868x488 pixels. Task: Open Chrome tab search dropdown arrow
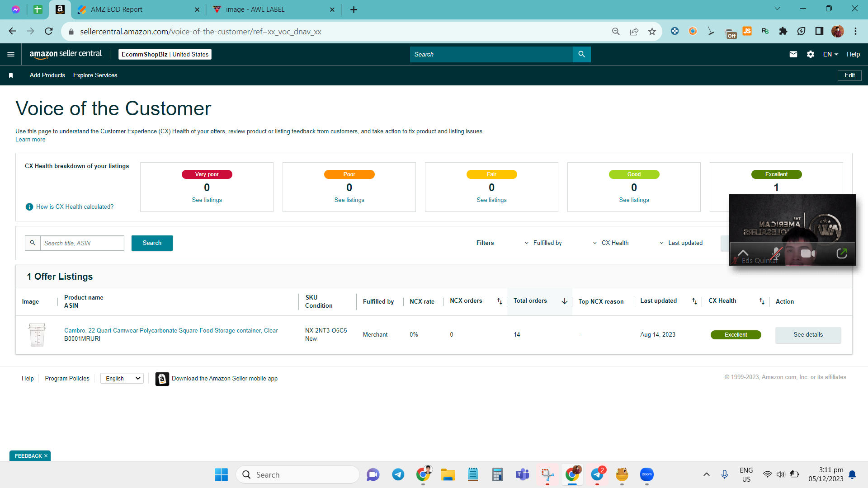click(x=777, y=9)
